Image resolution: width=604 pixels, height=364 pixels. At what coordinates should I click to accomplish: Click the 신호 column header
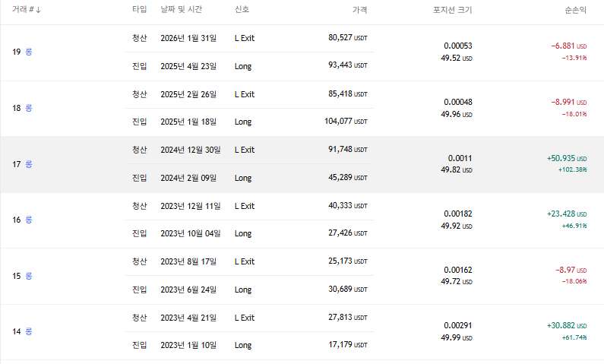242,10
